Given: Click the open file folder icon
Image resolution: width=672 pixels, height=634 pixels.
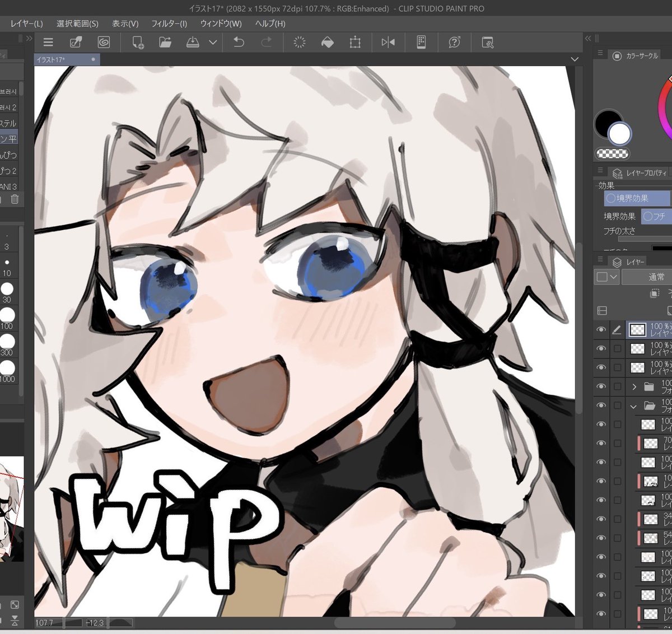Looking at the screenshot, I should [165, 43].
